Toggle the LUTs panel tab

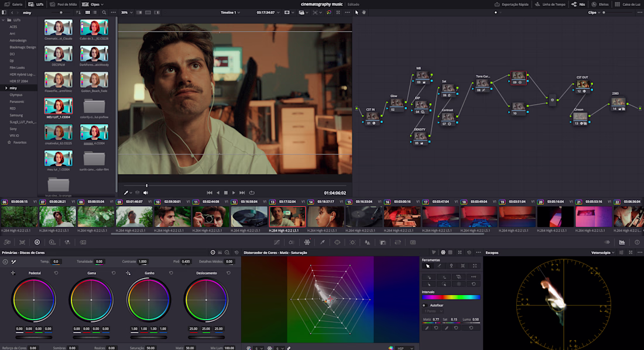click(x=36, y=4)
